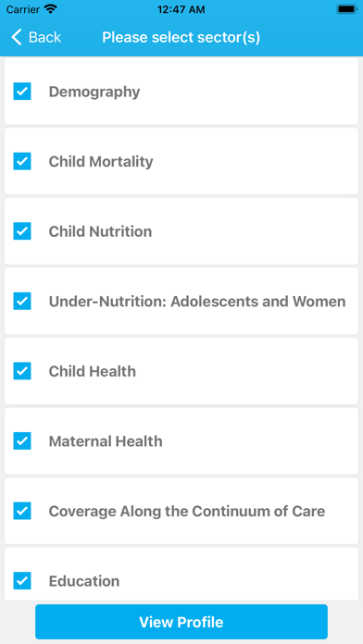
Task: Toggle Coverage Along the Continuum of Care checkbox
Action: (x=22, y=511)
